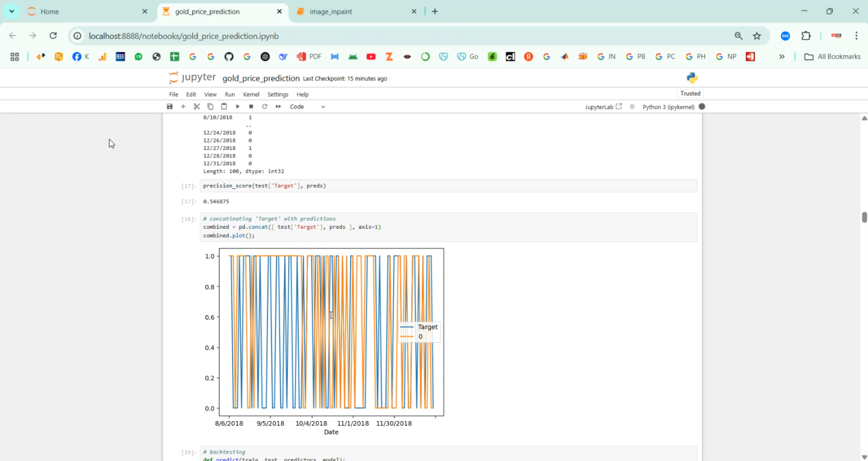
Task: Click the Trusted notebook button
Action: point(690,93)
